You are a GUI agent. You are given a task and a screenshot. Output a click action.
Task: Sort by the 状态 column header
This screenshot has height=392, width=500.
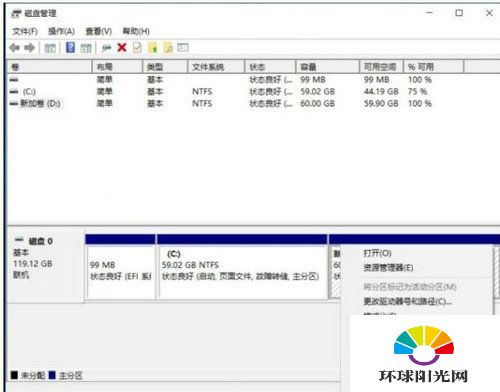click(x=270, y=67)
